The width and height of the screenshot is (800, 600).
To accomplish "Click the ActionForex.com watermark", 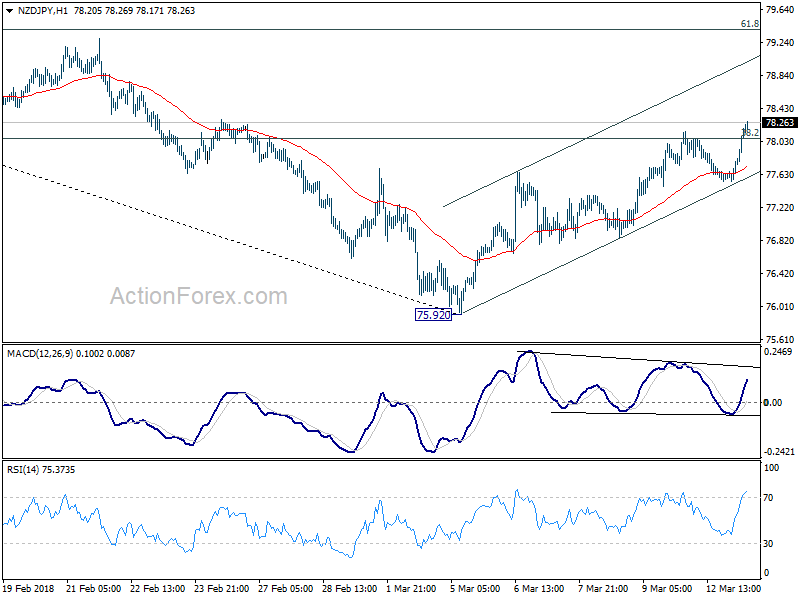I will (x=198, y=296).
